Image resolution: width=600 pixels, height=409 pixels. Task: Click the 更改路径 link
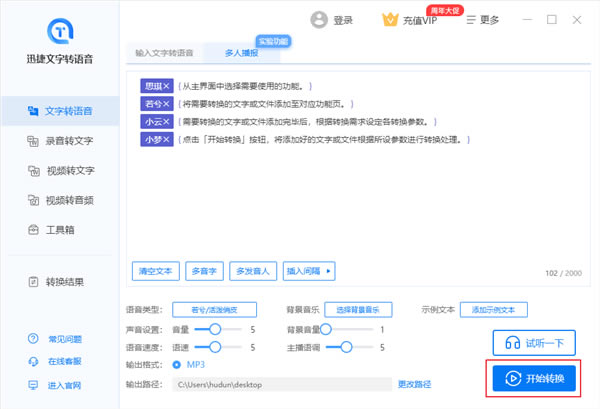(414, 384)
